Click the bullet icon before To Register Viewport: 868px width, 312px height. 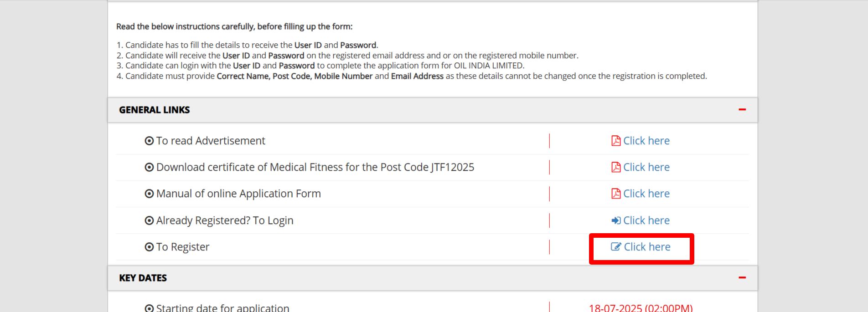pos(149,247)
